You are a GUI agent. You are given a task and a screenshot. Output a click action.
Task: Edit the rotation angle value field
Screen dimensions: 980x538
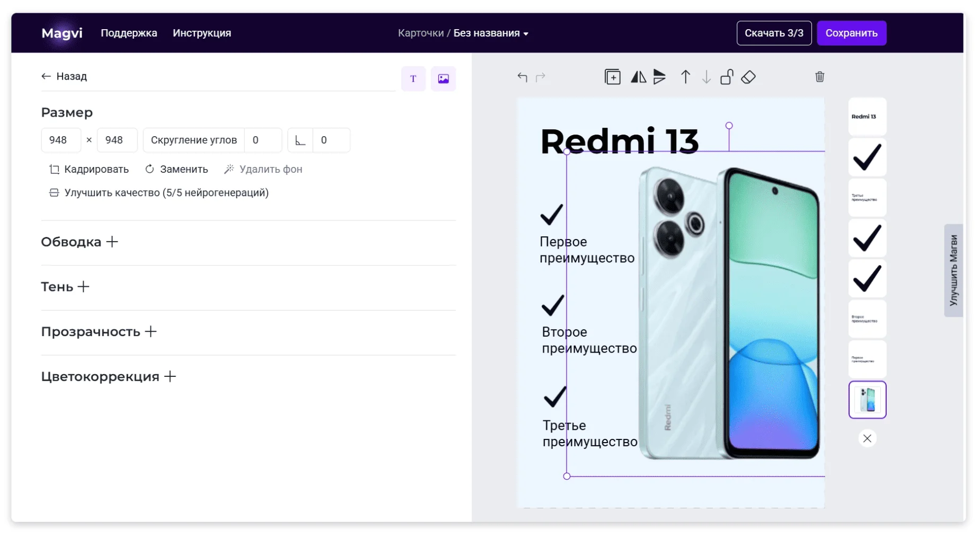[331, 140]
